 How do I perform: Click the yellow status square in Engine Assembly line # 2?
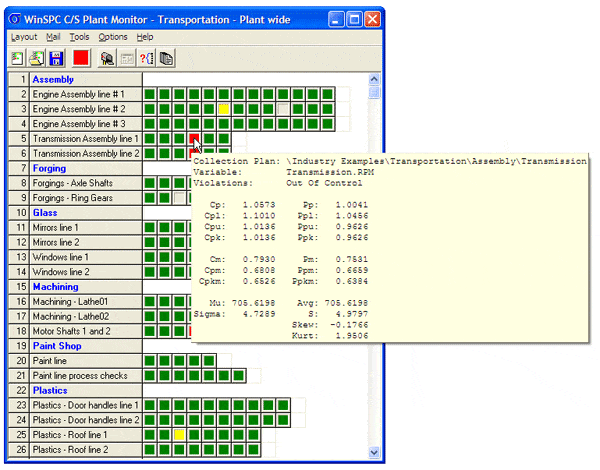pos(225,108)
